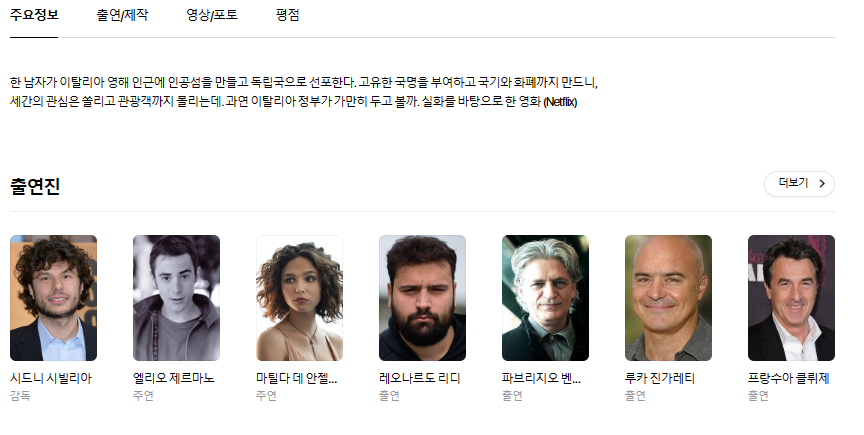The image size is (864, 435).
Task: Open 레오나르도 리디's photo thumbnail
Action: 422,298
